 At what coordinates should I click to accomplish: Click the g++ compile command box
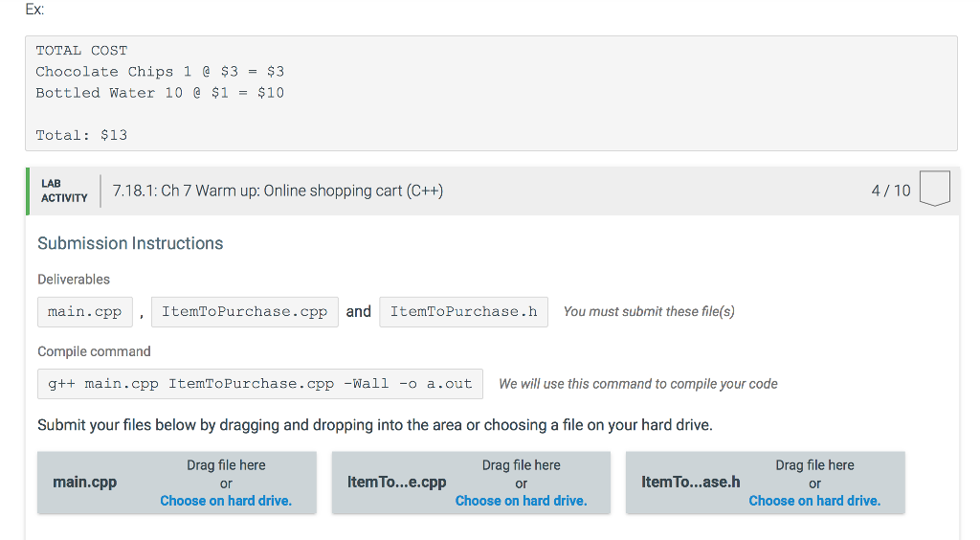point(260,384)
